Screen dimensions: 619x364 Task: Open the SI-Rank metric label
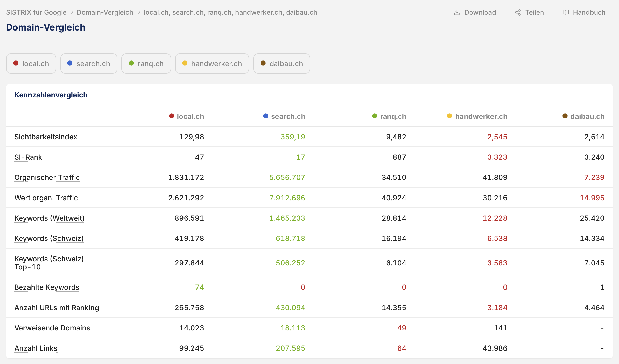28,157
